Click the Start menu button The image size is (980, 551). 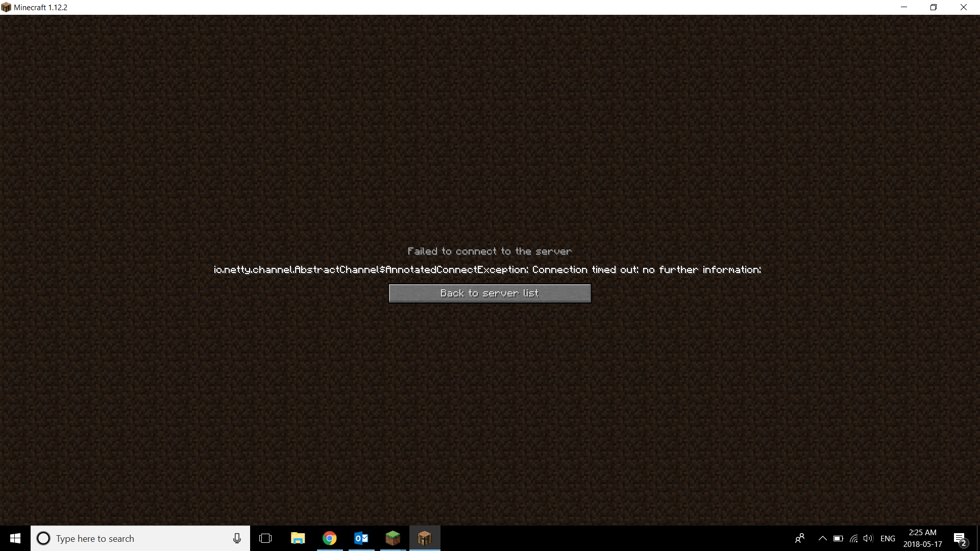click(15, 538)
